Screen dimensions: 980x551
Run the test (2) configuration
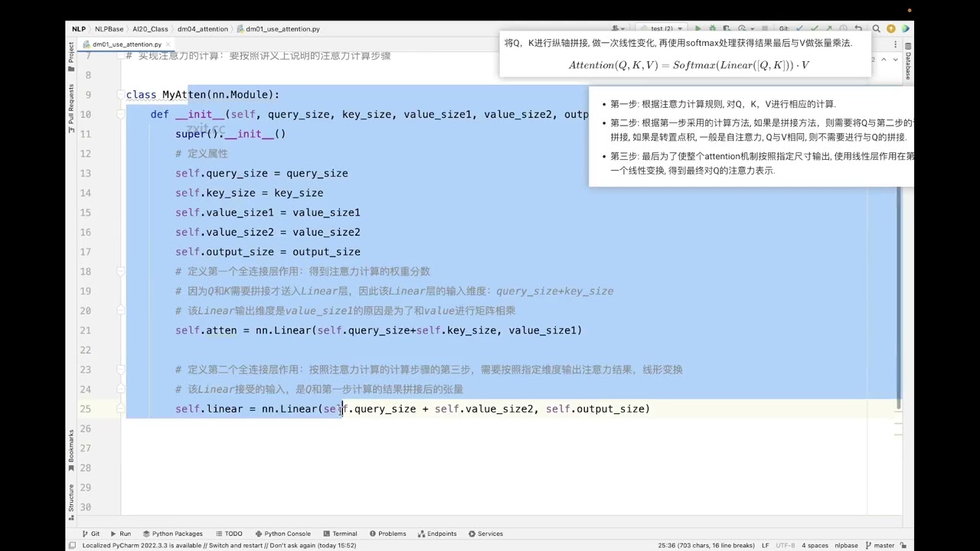pos(697,28)
